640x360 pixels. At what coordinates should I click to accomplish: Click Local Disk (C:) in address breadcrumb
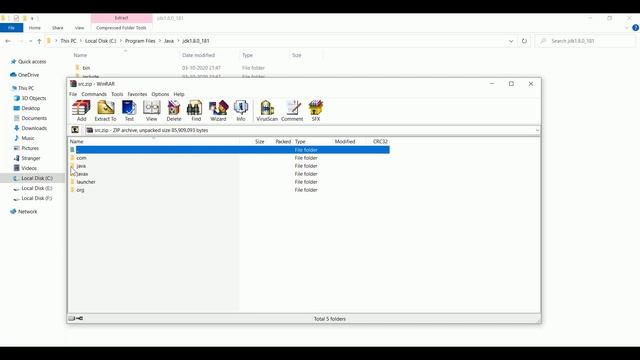click(100, 41)
